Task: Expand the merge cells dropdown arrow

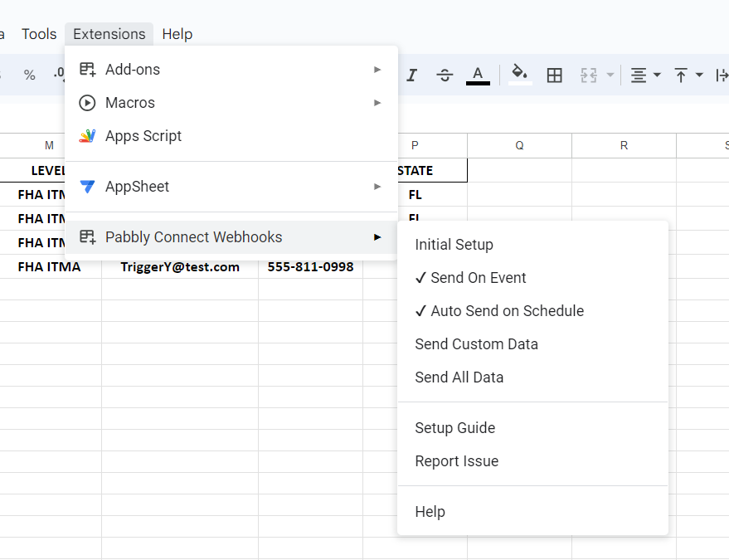Action: click(x=610, y=75)
